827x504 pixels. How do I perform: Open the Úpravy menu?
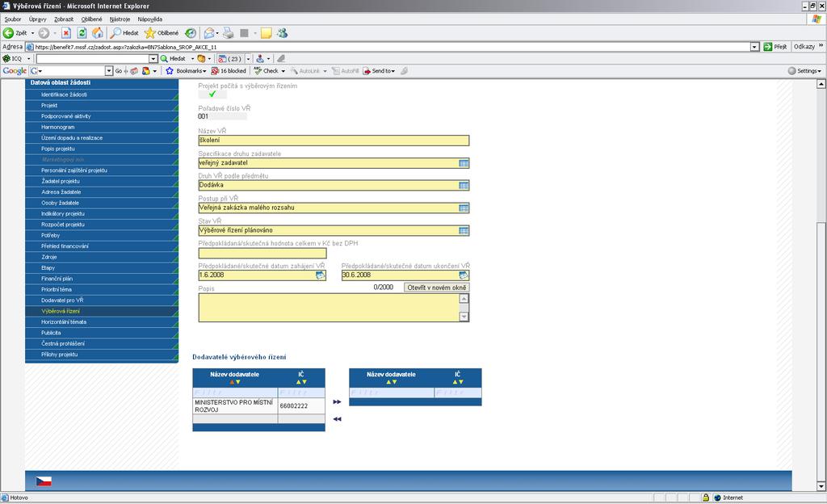37,19
